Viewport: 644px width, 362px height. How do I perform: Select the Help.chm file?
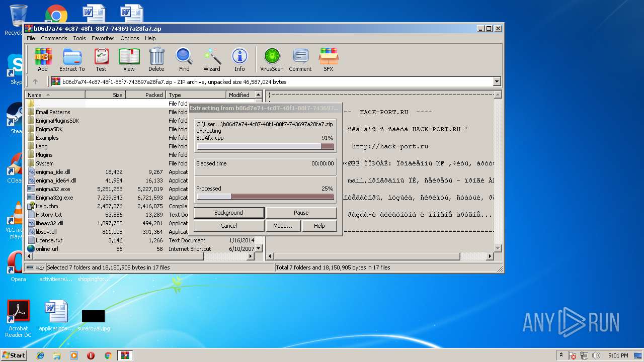tap(46, 206)
